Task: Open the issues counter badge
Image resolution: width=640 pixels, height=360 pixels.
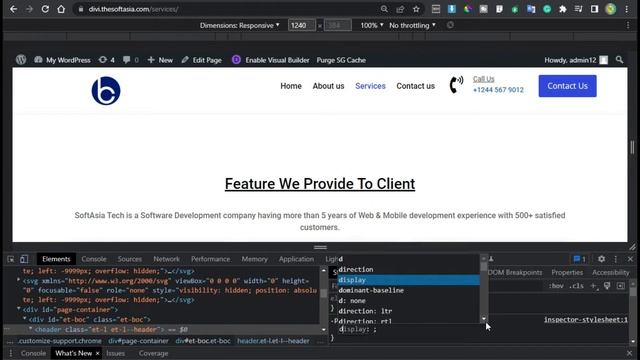Action: pos(580,259)
